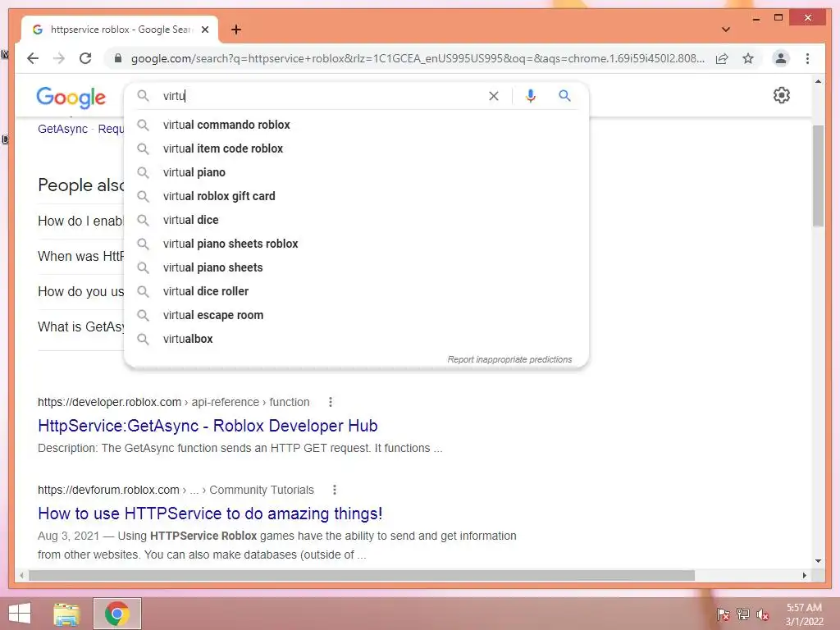
Task: Open Chrome three-dot menu
Action: coord(807,58)
